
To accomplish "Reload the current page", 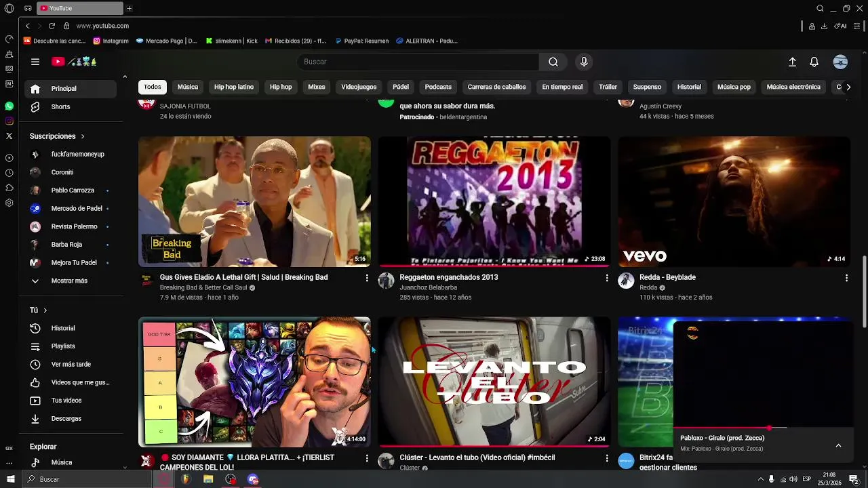I will (x=52, y=26).
